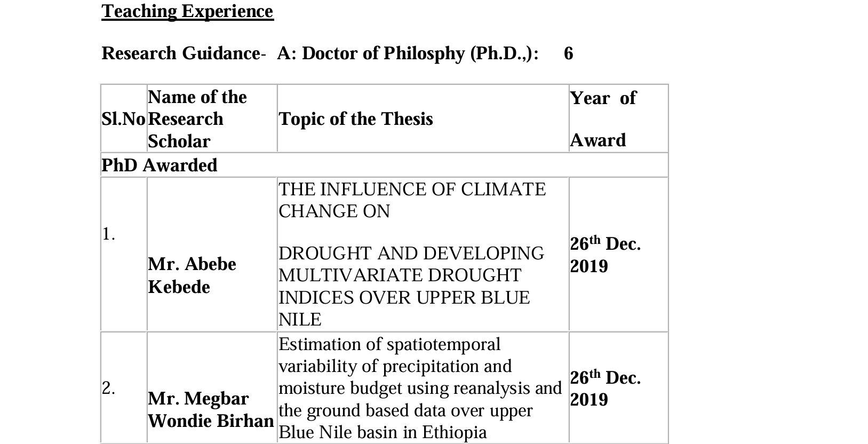Viewport: 868px width, 444px height.
Task: Click 'Blue Nile basin in Ethiopia' text
Action: tap(383, 432)
